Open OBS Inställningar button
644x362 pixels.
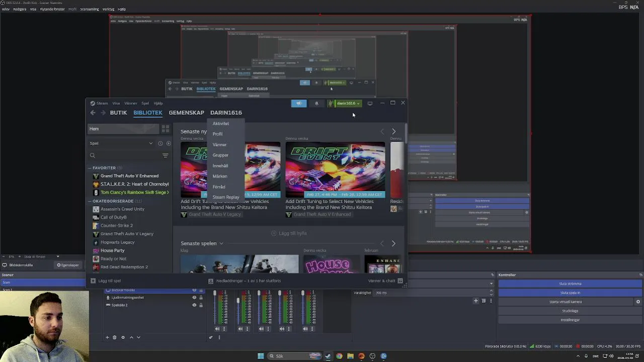click(570, 320)
